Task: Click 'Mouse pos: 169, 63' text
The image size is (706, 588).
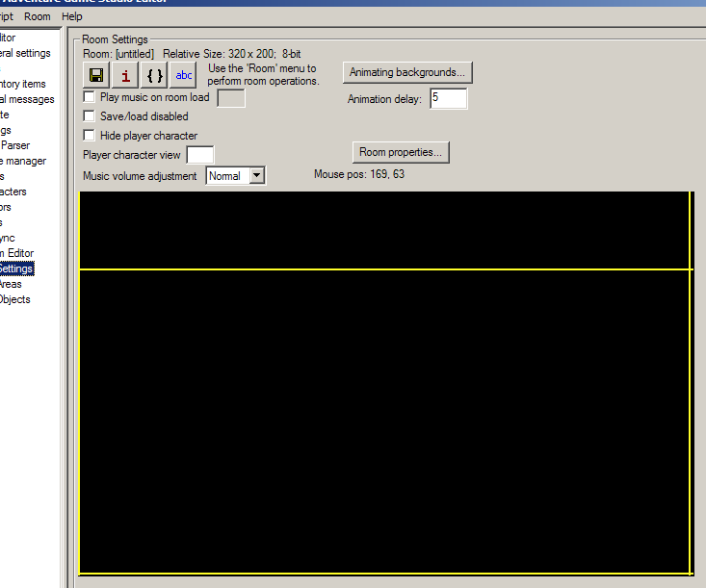Action: [x=359, y=174]
